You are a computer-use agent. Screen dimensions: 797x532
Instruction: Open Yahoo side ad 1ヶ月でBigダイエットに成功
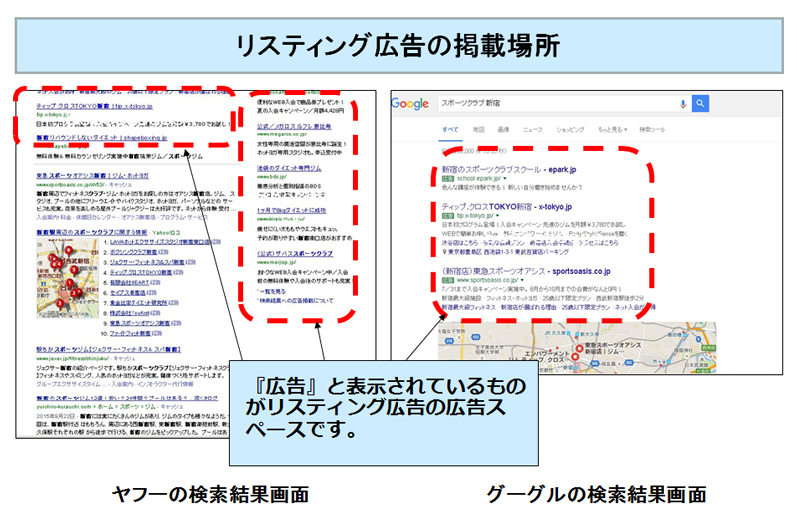[291, 210]
